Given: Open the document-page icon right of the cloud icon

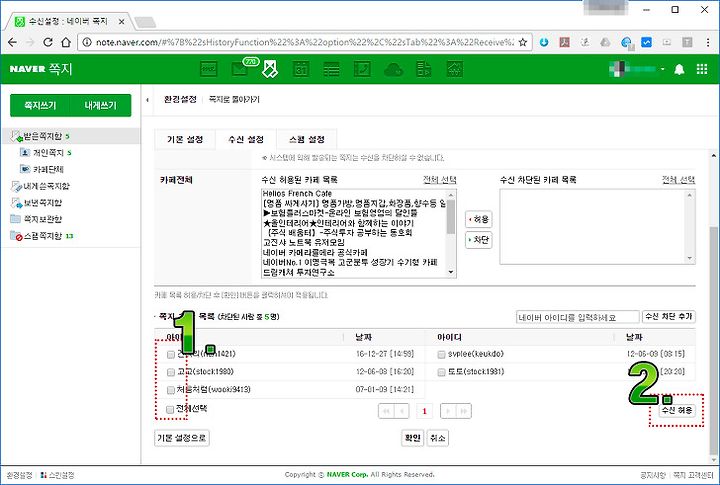Looking at the screenshot, I should pos(423,69).
